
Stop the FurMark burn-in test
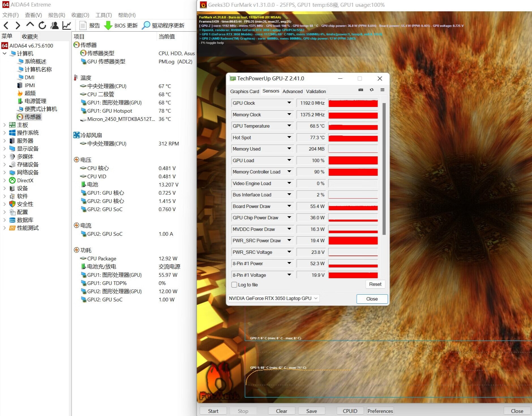point(243,411)
